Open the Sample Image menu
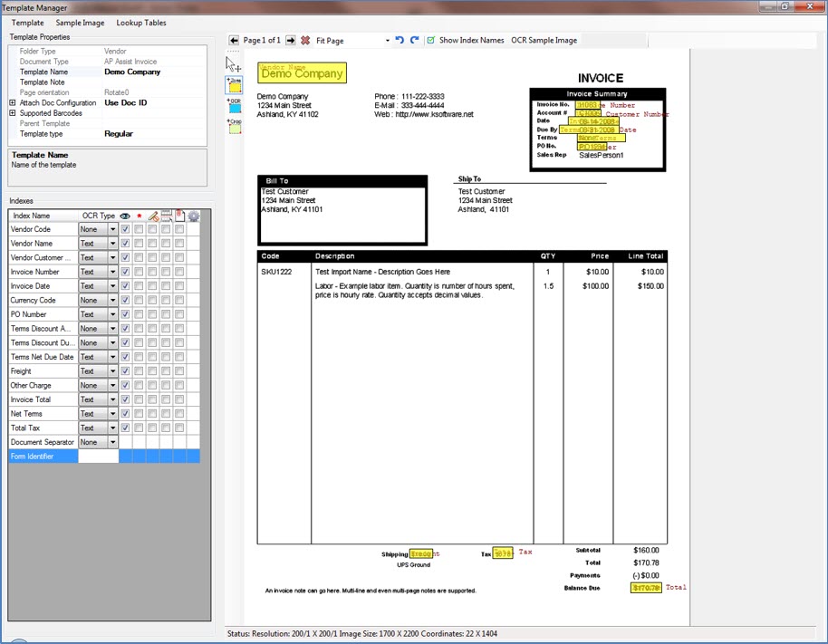828x644 pixels. 80,23
